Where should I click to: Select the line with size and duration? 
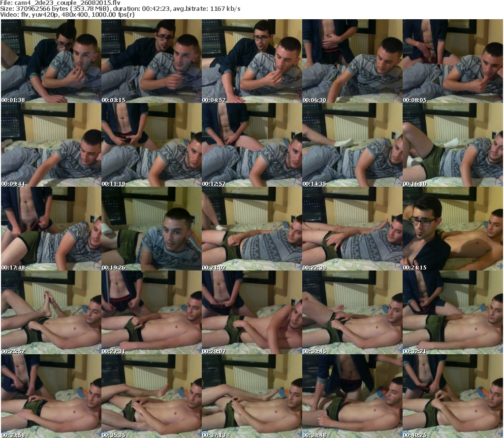tap(120, 9)
